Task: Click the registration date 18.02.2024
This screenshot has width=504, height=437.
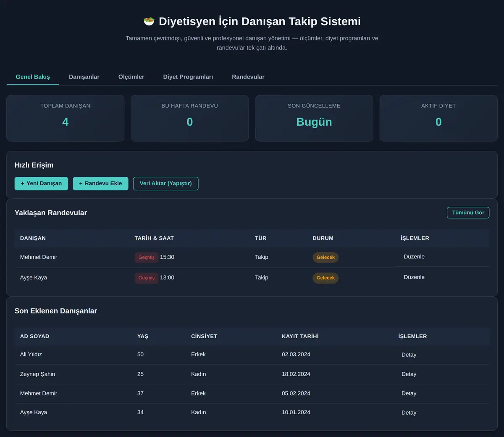Action: [296, 374]
